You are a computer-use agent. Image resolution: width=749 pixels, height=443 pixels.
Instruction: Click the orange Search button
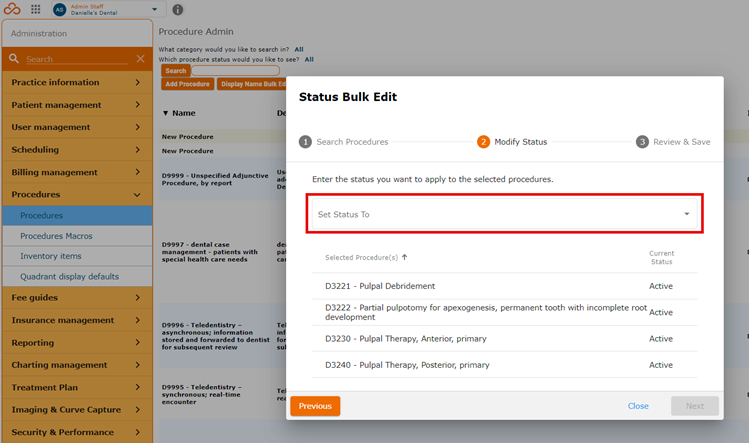point(176,71)
